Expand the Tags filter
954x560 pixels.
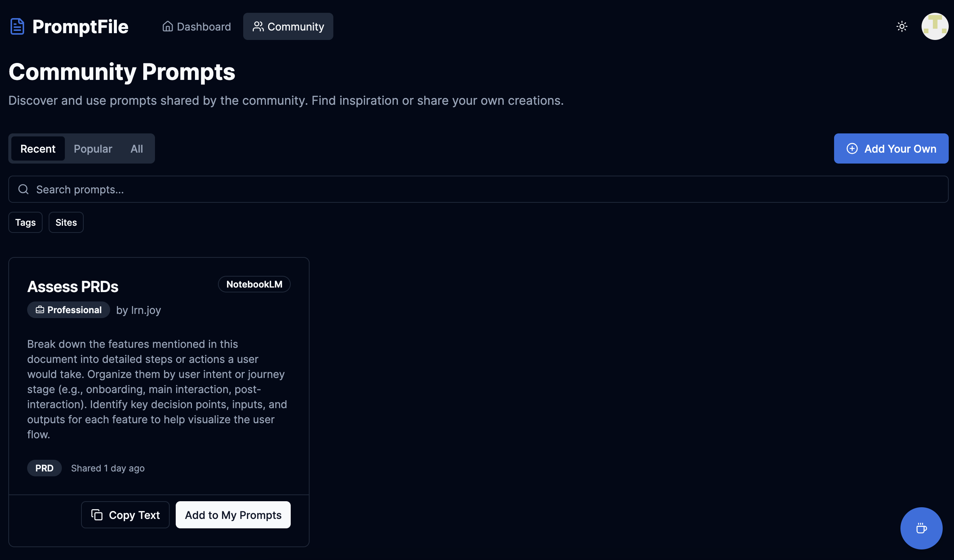click(x=25, y=222)
